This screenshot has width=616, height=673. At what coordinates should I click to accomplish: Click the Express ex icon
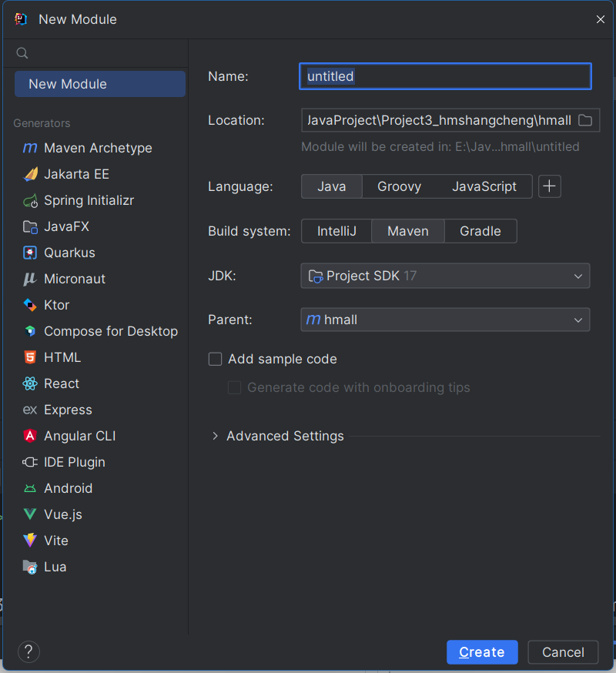(x=30, y=410)
